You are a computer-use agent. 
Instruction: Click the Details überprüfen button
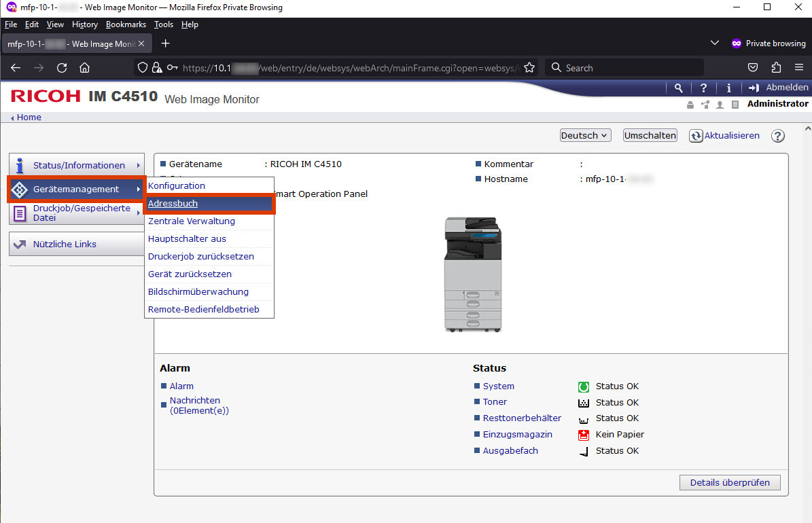click(x=730, y=483)
